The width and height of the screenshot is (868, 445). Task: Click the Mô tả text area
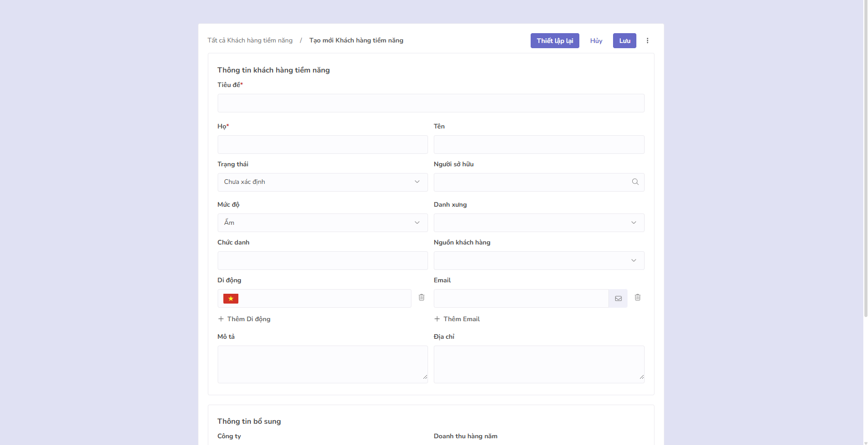[322, 364]
